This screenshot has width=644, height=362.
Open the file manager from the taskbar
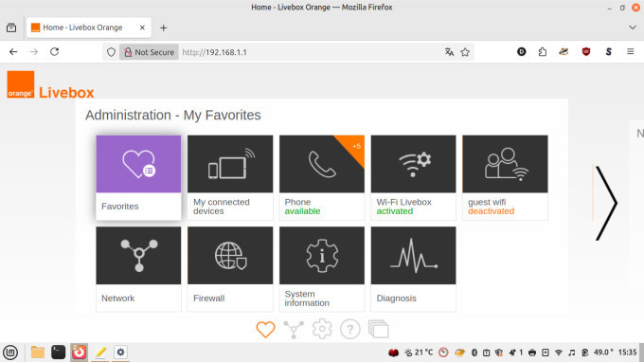click(x=37, y=353)
